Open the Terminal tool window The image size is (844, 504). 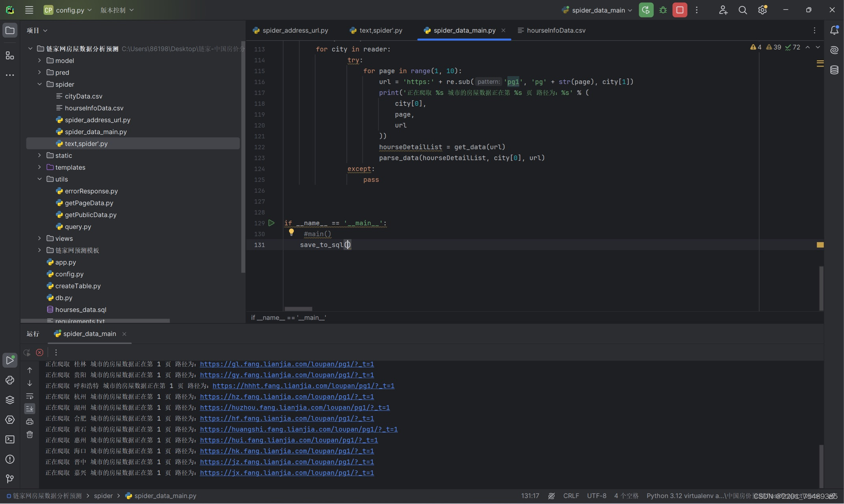click(x=10, y=439)
